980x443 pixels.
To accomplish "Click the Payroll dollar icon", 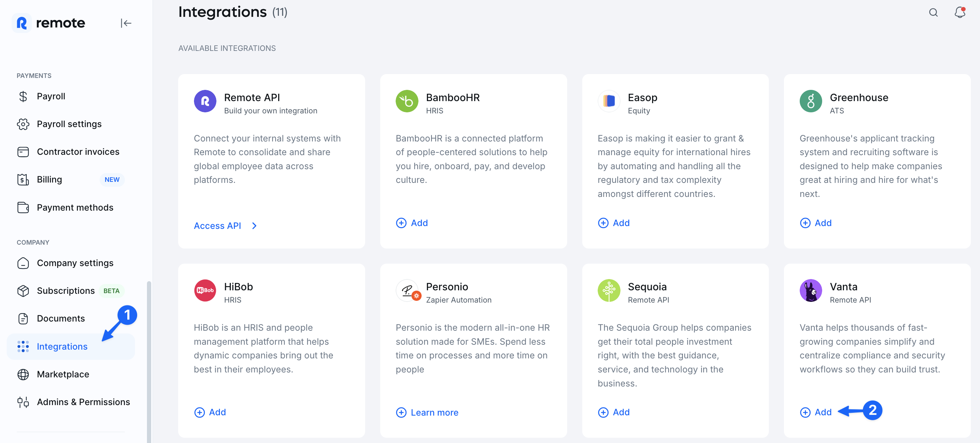I will click(x=23, y=96).
